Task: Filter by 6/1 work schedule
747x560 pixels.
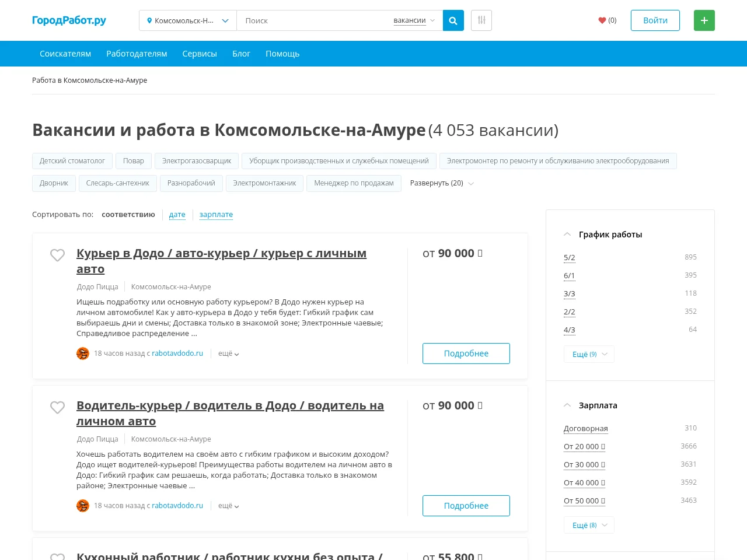Action: coord(570,275)
